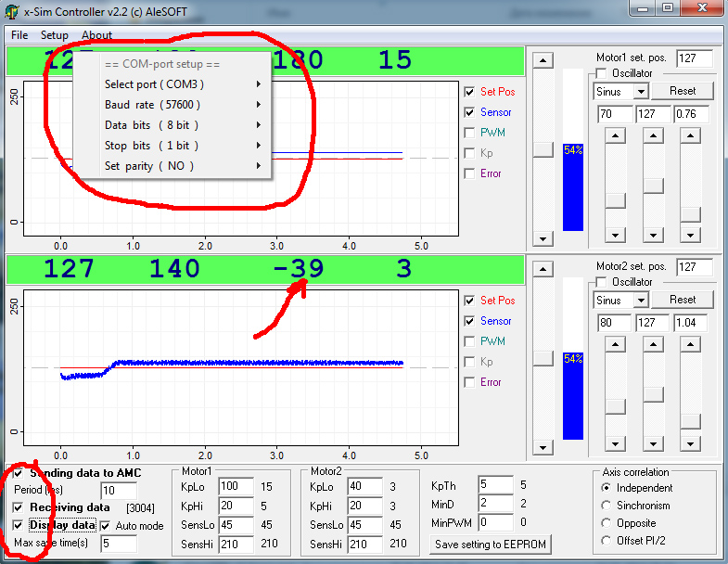Open the Baud rate (57600) submenu
Image resolution: width=728 pixels, height=564 pixels.
181,105
